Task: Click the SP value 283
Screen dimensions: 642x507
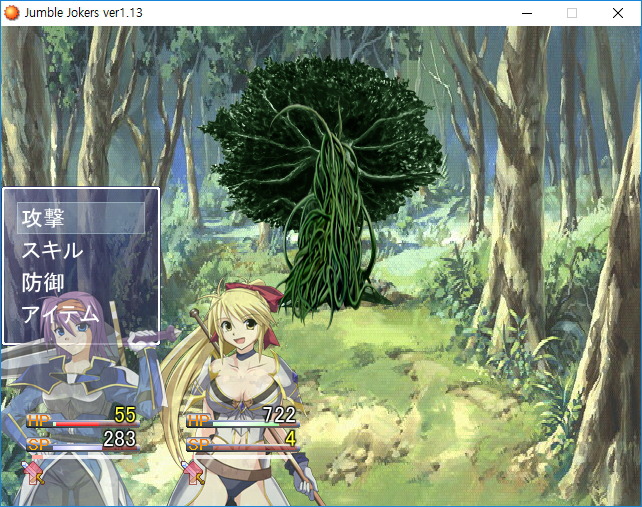Action: 119,439
